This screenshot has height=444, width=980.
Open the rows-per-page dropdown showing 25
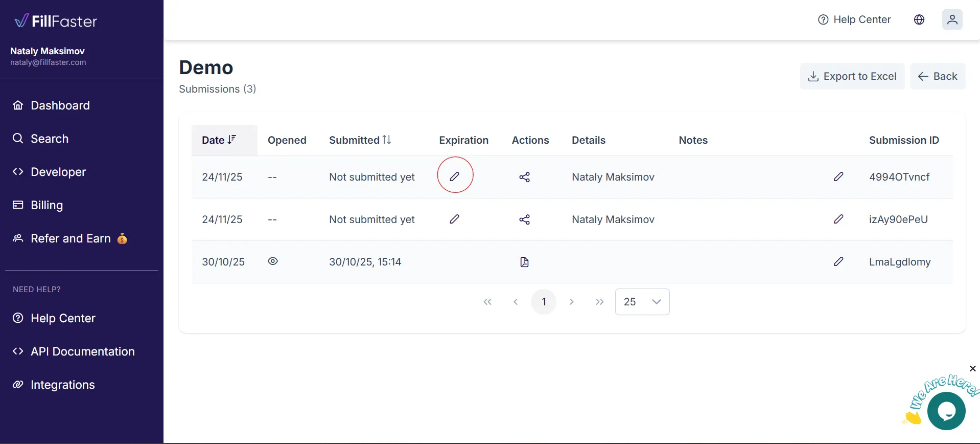pyautogui.click(x=642, y=302)
